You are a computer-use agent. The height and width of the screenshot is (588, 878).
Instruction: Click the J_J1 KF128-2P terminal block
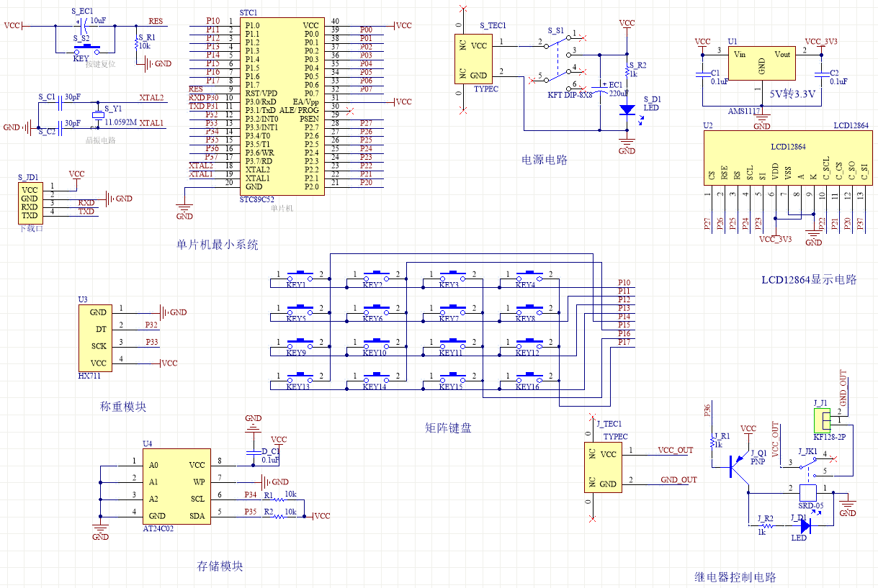click(x=822, y=420)
